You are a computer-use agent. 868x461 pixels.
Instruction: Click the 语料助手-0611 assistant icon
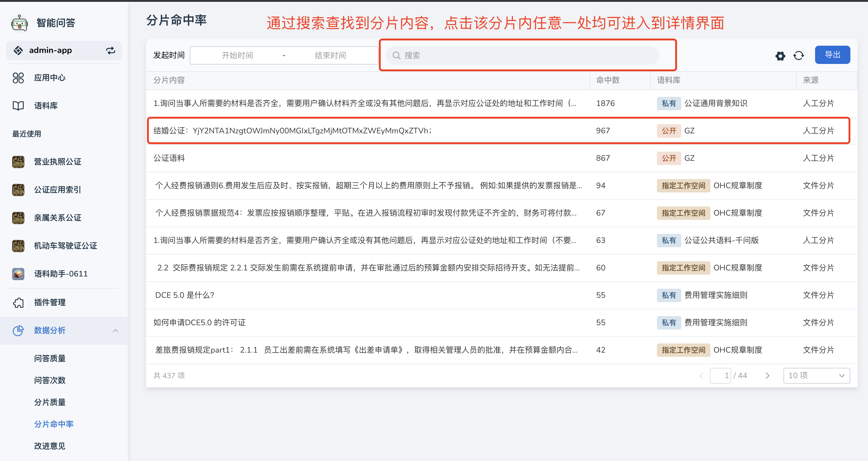click(x=18, y=273)
